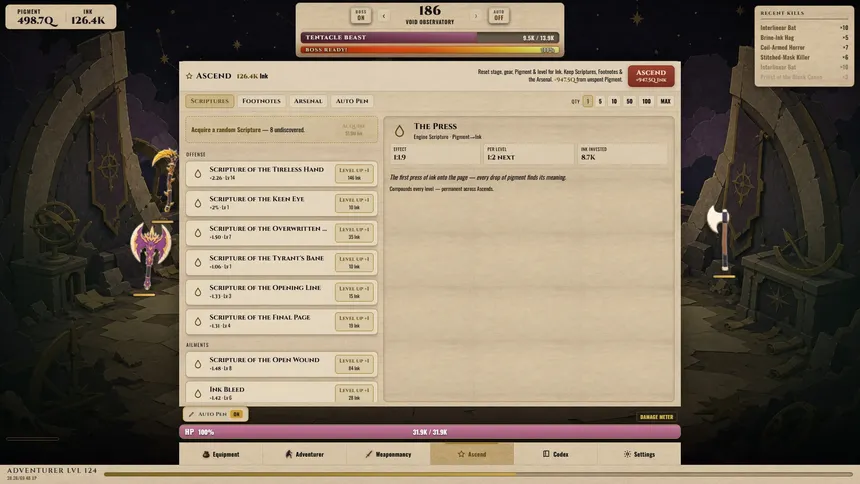Click Interlinear Bat in Recent Kills
Image resolution: width=860 pixels, height=484 pixels.
778,27
